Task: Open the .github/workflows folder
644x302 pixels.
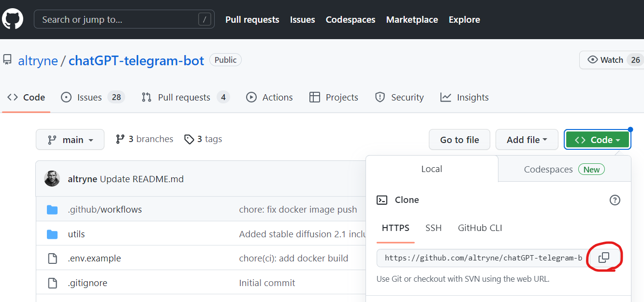Action: (x=104, y=209)
